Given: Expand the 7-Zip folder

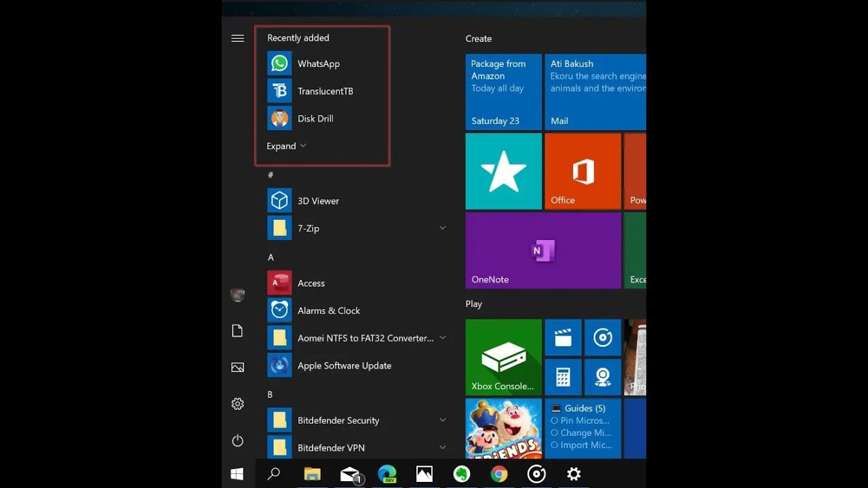Looking at the screenshot, I should coord(443,228).
